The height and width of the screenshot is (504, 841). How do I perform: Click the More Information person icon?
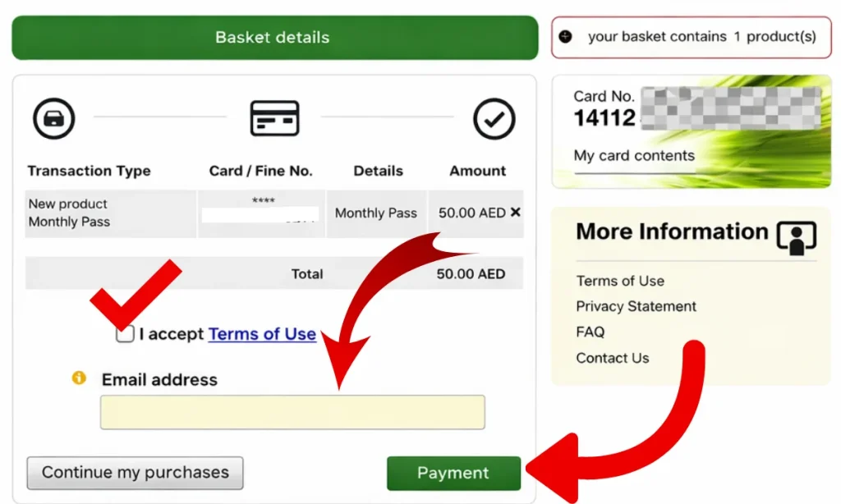click(797, 237)
